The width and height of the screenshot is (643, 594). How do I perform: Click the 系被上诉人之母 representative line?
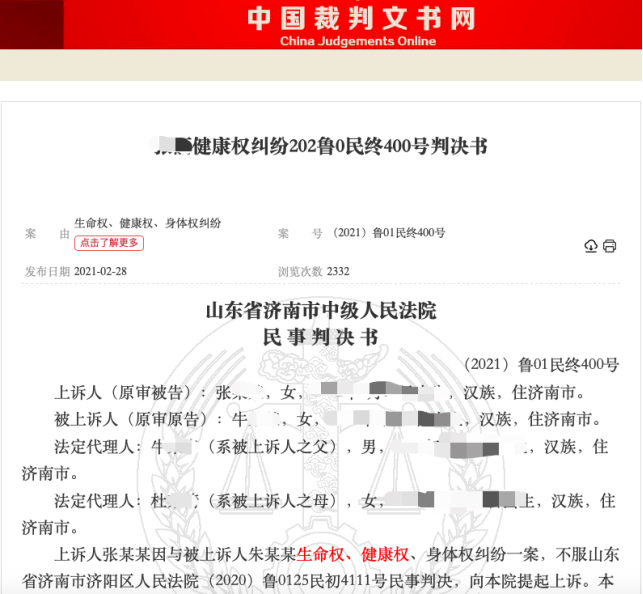coord(321,514)
